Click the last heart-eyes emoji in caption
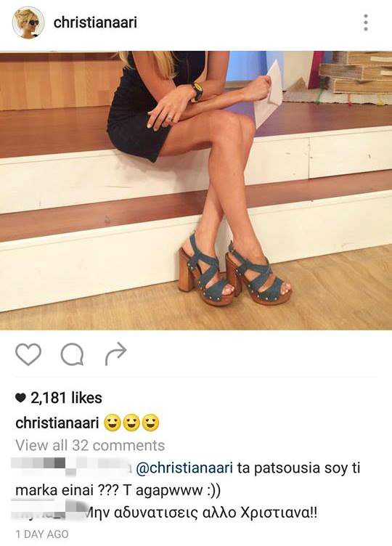The width and height of the screenshot is (392, 546). [150, 423]
